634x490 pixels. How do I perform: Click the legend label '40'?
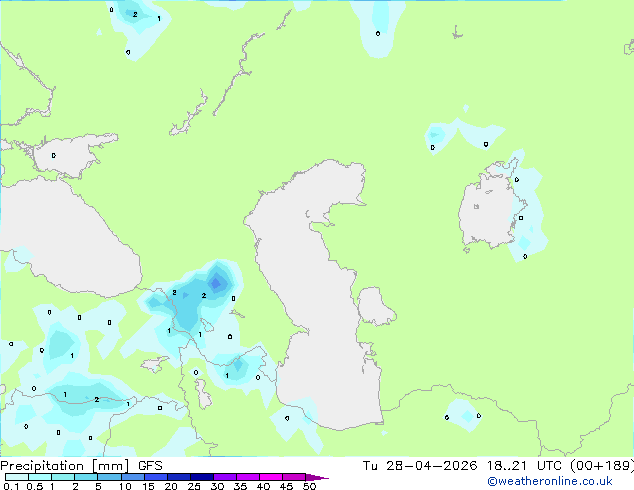tap(264, 486)
